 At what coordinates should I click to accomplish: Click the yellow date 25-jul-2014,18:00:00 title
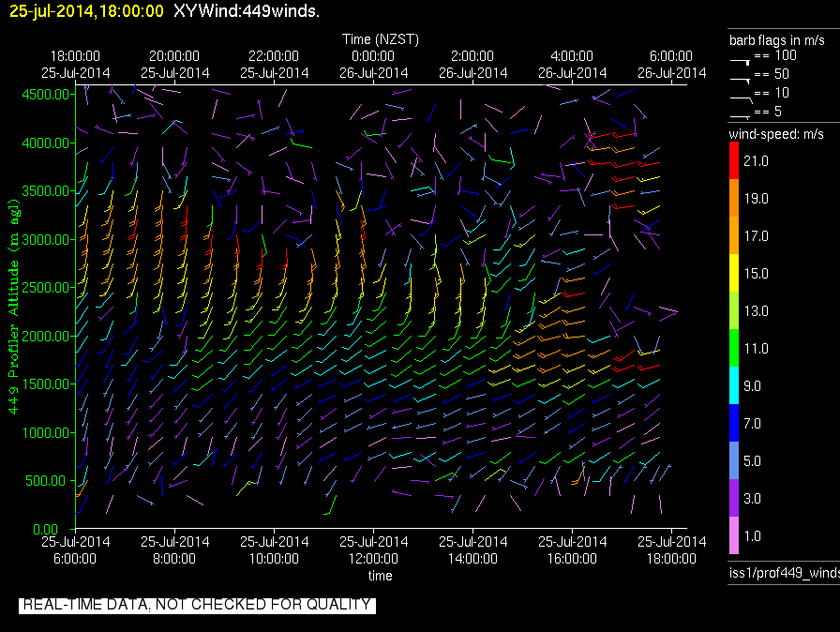87,10
